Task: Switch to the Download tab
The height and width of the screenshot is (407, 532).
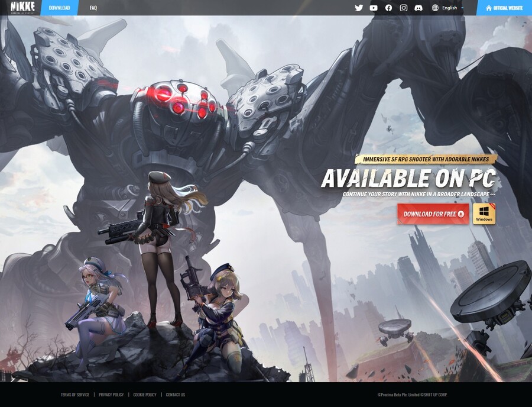Action: [x=59, y=8]
